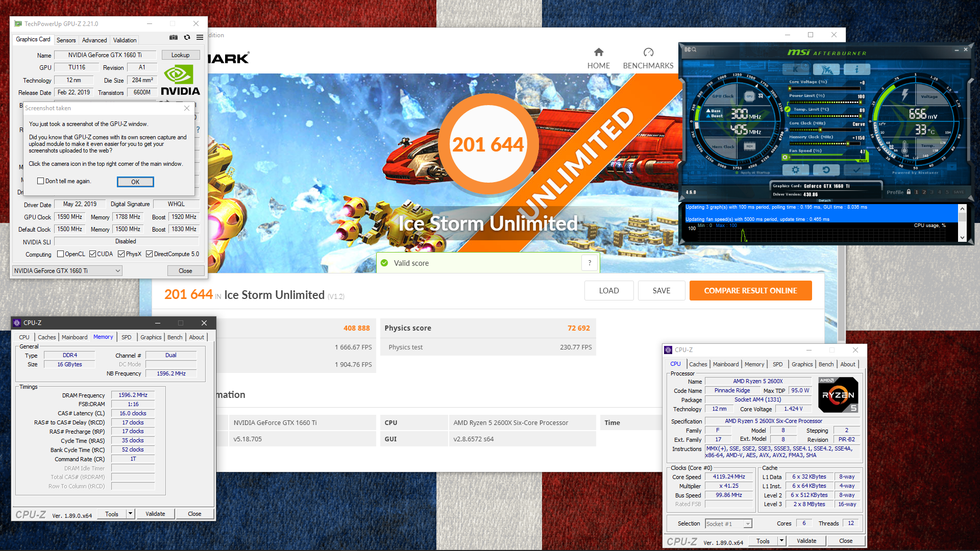Open the Afterburner information i button
This screenshot has height=551, width=980.
click(856, 69)
